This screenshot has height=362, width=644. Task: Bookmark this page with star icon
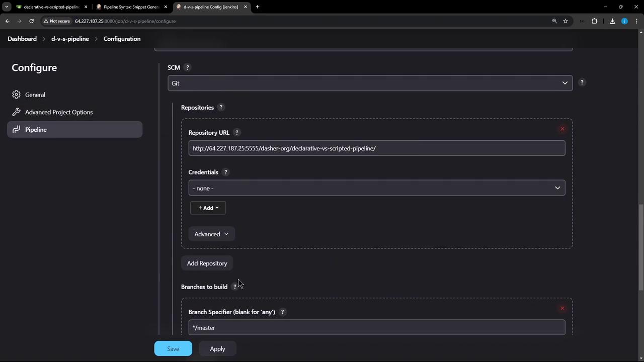pyautogui.click(x=566, y=21)
